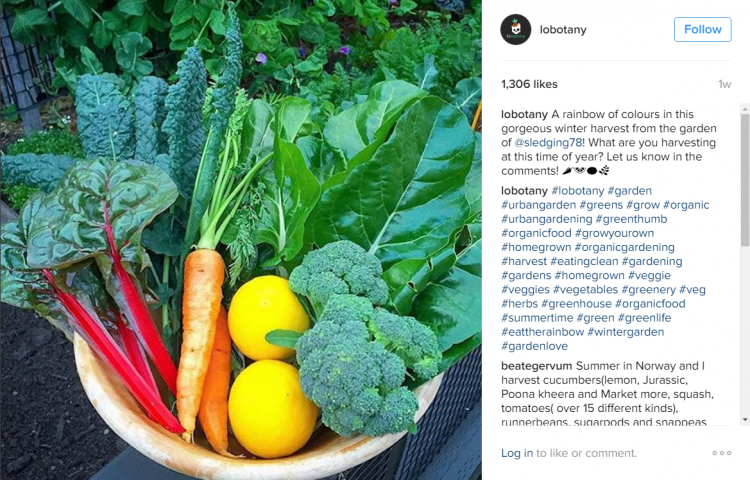
Task: Open the #summertime hashtag
Action: point(537,318)
